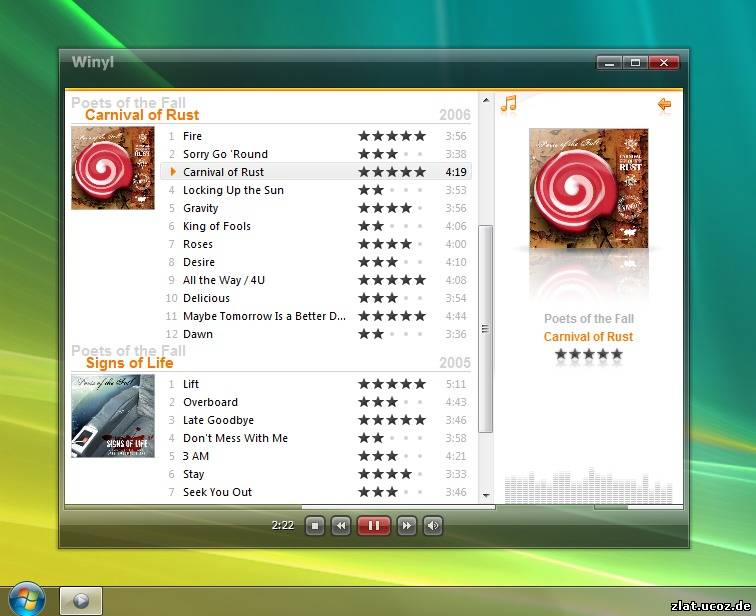Select the track Late Goodbye
756x616 pixels.
[x=316, y=420]
